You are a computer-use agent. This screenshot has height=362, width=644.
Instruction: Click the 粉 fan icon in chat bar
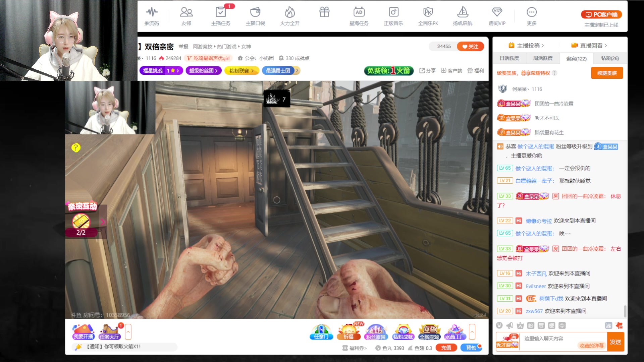531,325
